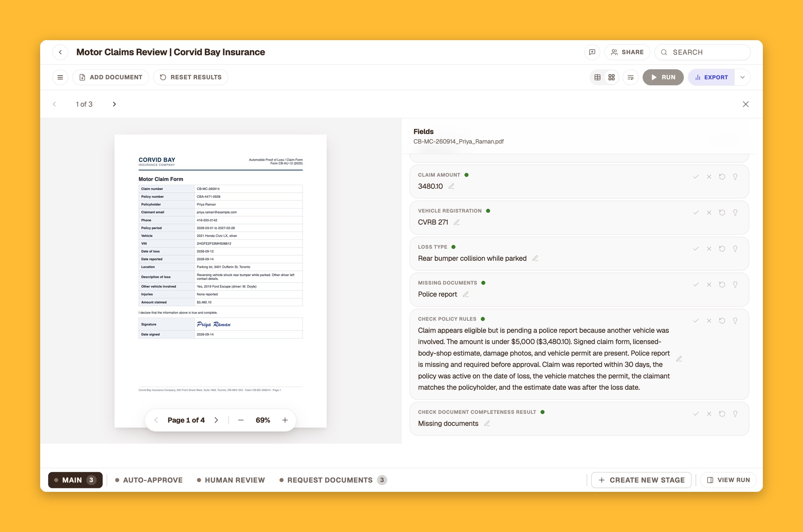This screenshot has width=803, height=532.
Task: Click the Add Document button
Action: click(111, 77)
